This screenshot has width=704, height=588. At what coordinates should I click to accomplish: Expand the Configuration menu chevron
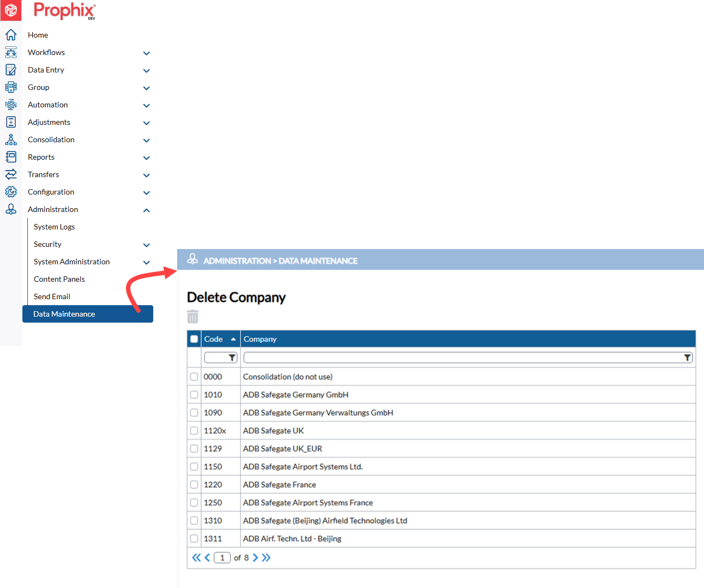(146, 193)
